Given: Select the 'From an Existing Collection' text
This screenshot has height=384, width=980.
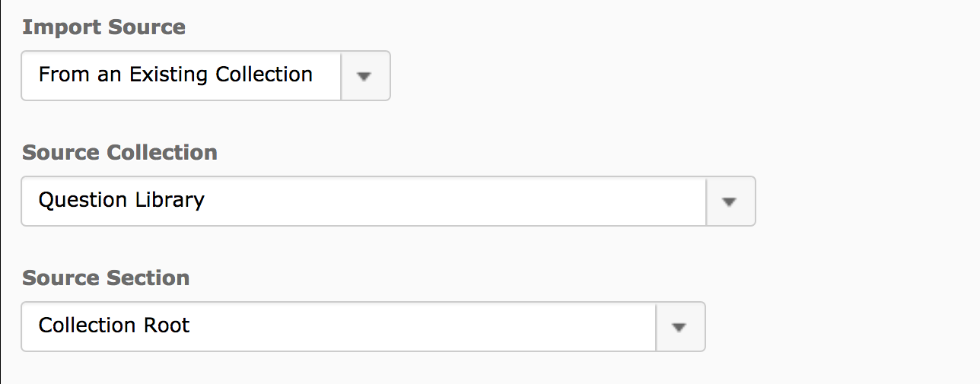Looking at the screenshot, I should [176, 75].
